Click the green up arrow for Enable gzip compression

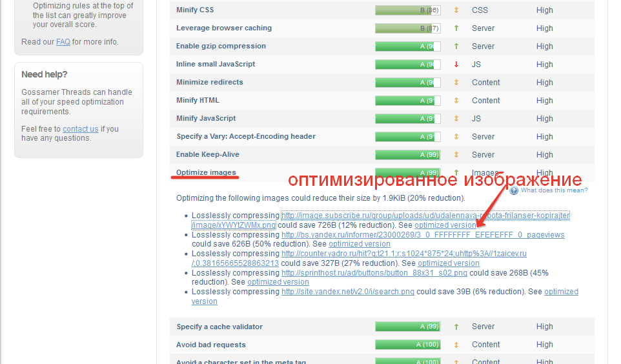point(456,46)
